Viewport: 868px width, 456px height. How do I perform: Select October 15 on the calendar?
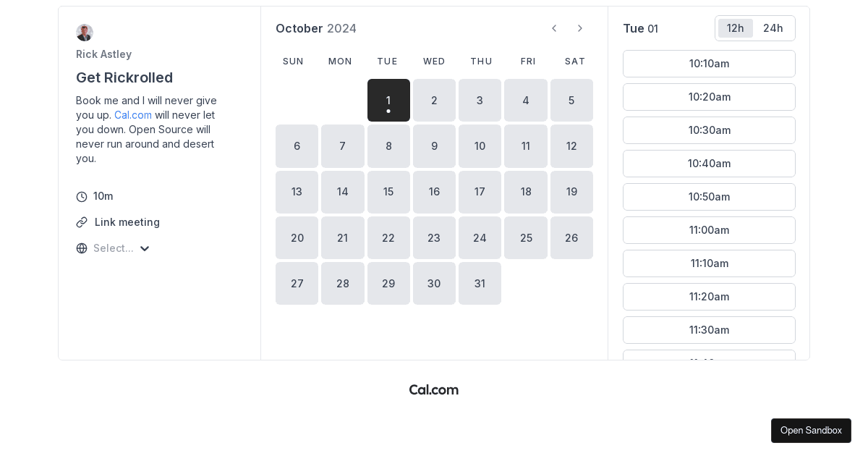click(x=388, y=192)
